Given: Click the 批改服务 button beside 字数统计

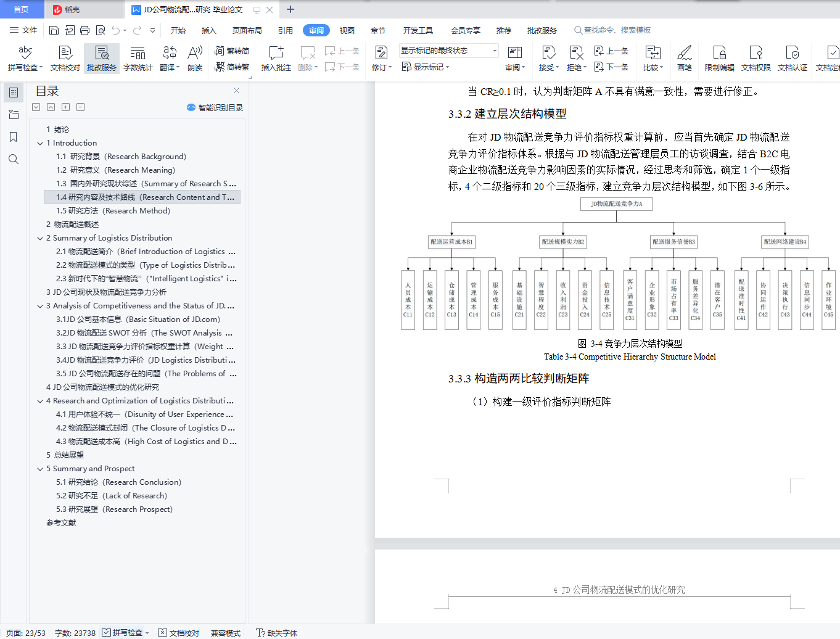Looking at the screenshot, I should pos(102,59).
